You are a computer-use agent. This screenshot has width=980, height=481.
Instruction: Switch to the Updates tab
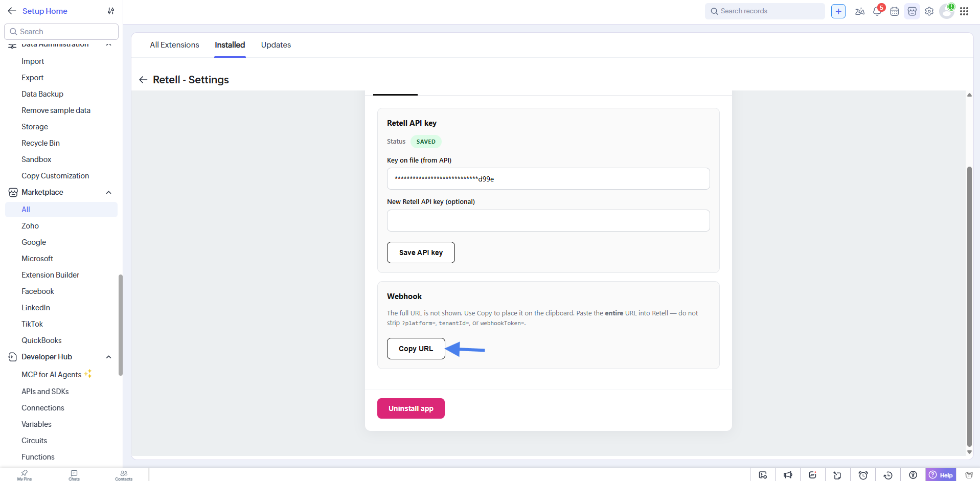276,45
